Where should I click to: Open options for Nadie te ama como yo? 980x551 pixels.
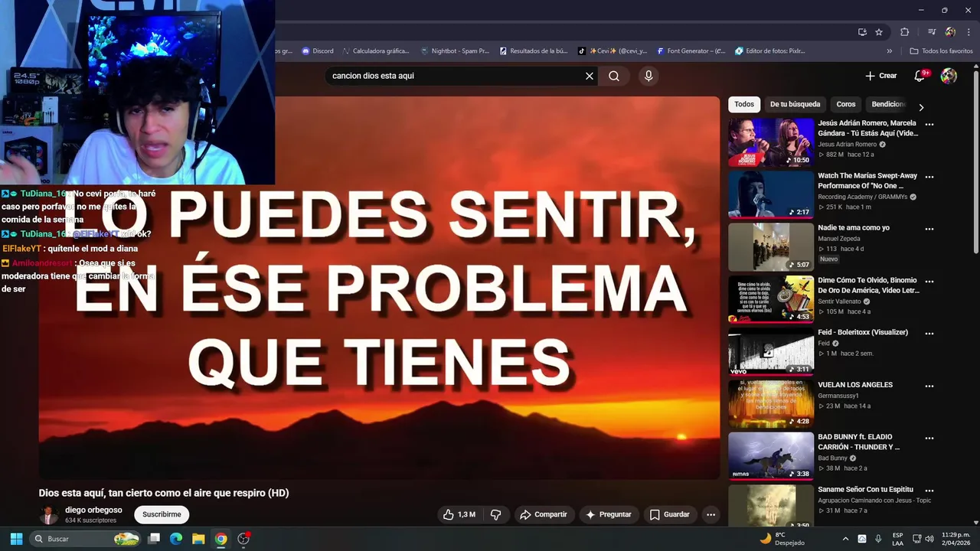(x=929, y=229)
